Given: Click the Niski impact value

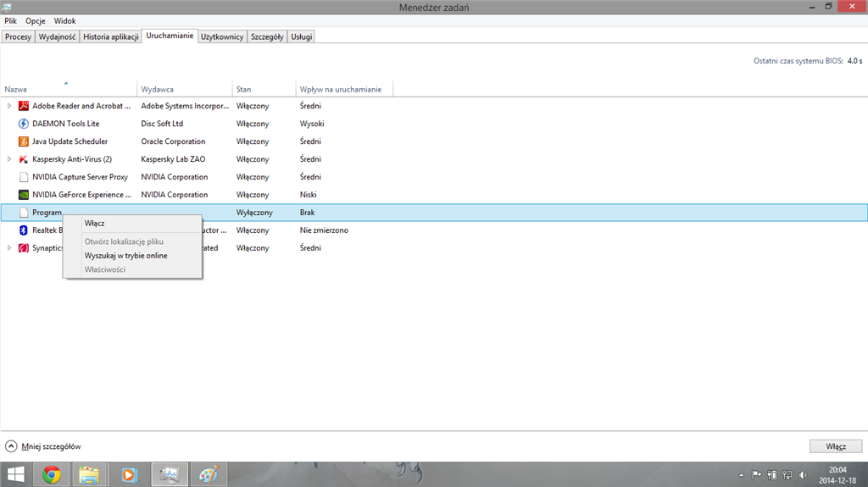Looking at the screenshot, I should (309, 195).
